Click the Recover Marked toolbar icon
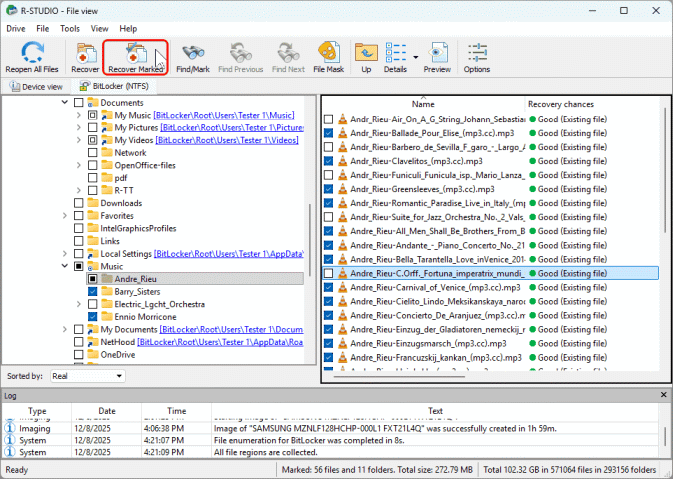673x479 pixels. (x=135, y=54)
